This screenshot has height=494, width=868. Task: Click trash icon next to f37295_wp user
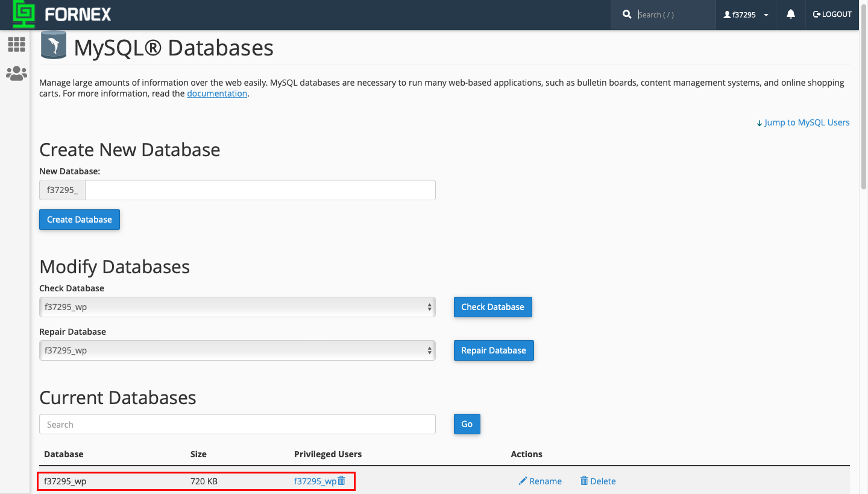(x=342, y=481)
